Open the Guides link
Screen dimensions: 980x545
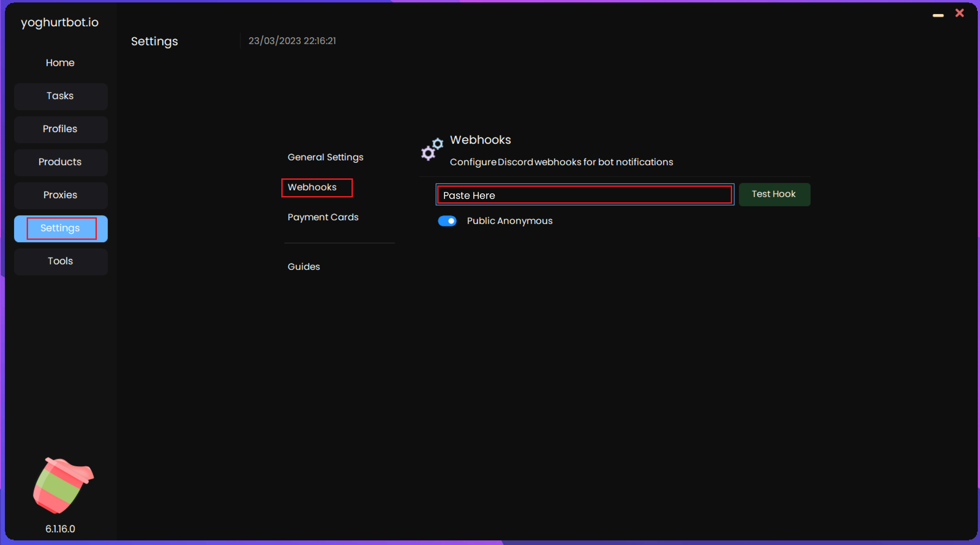[304, 267]
